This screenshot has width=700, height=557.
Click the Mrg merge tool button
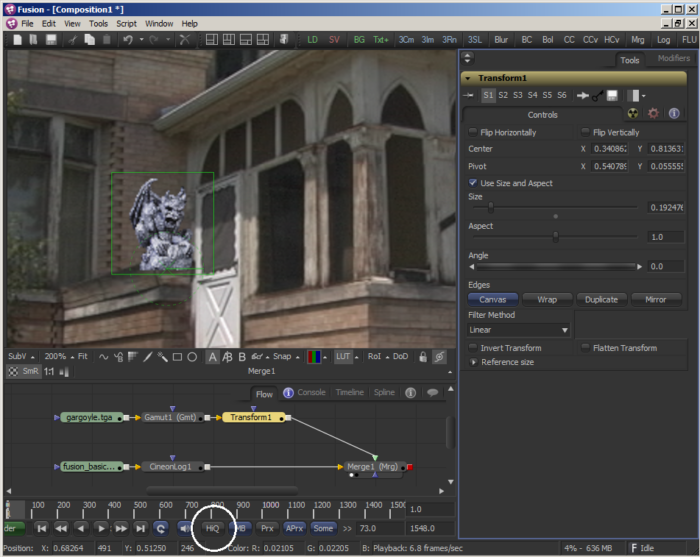tap(638, 40)
